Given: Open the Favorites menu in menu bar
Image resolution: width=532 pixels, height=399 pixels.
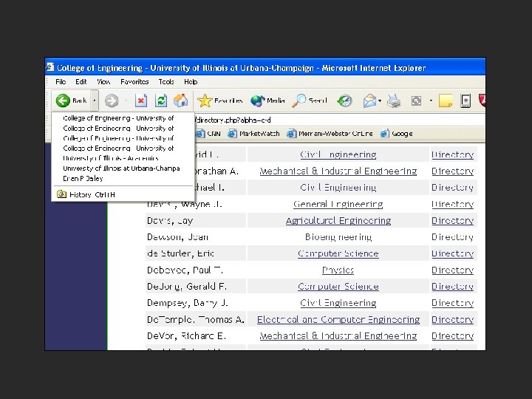Looking at the screenshot, I should pyautogui.click(x=134, y=82).
